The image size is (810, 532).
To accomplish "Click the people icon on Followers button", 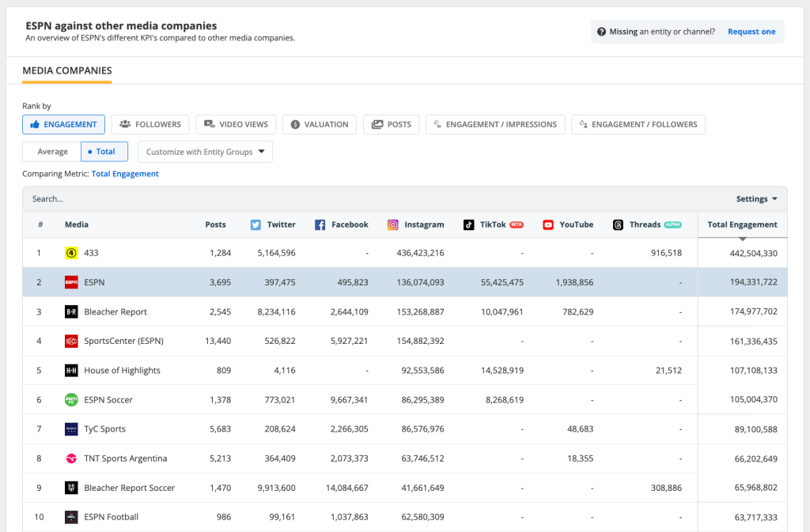I will coord(125,124).
